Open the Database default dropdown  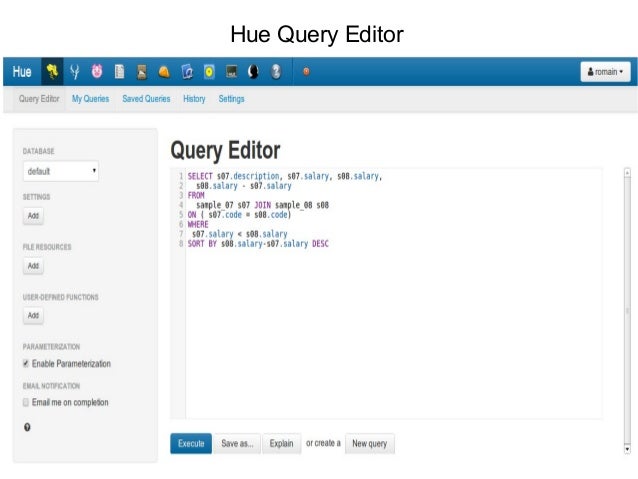point(61,171)
